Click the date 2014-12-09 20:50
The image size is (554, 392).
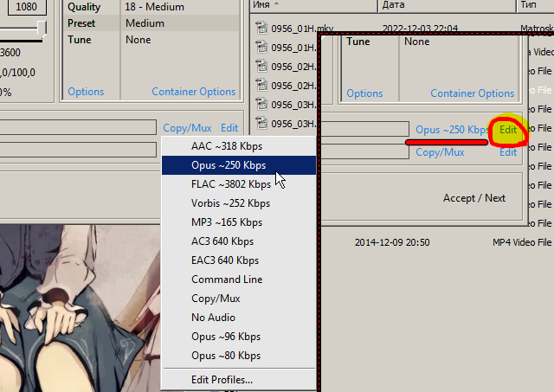392,242
